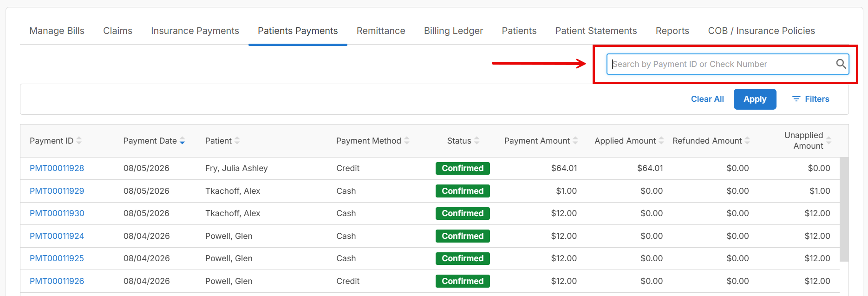Click the Clear All link
868x296 pixels.
click(x=707, y=99)
